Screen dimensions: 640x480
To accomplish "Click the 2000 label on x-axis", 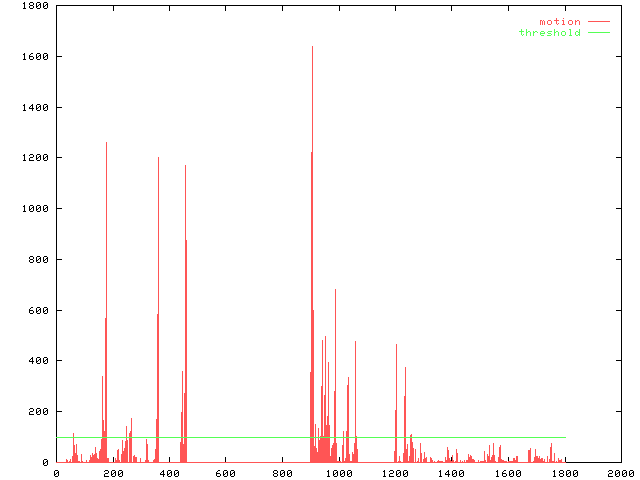I will point(620,473).
